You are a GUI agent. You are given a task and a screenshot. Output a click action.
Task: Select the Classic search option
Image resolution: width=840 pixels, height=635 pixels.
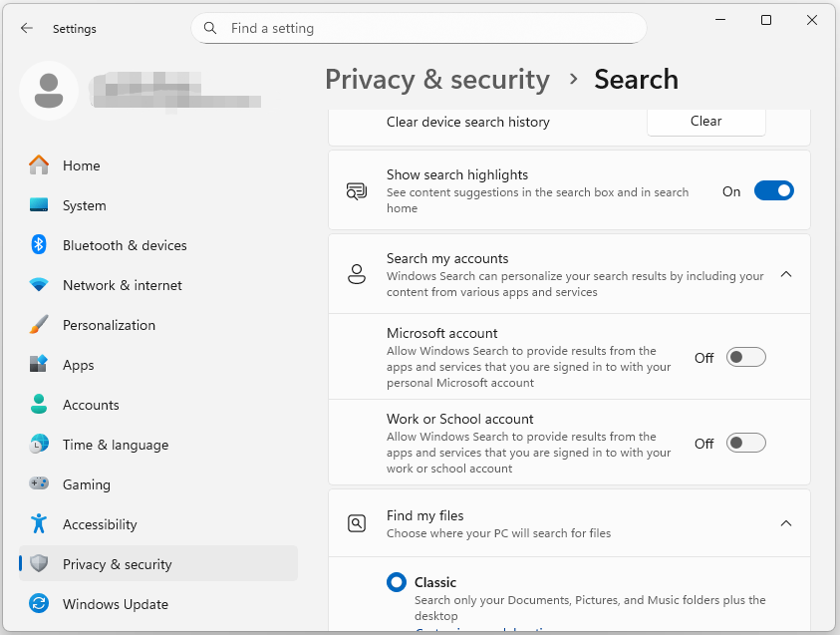[x=396, y=582]
